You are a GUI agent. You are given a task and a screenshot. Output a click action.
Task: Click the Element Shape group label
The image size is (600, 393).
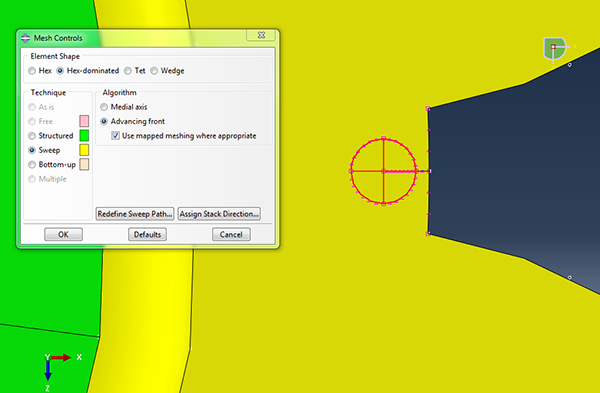[x=55, y=57]
